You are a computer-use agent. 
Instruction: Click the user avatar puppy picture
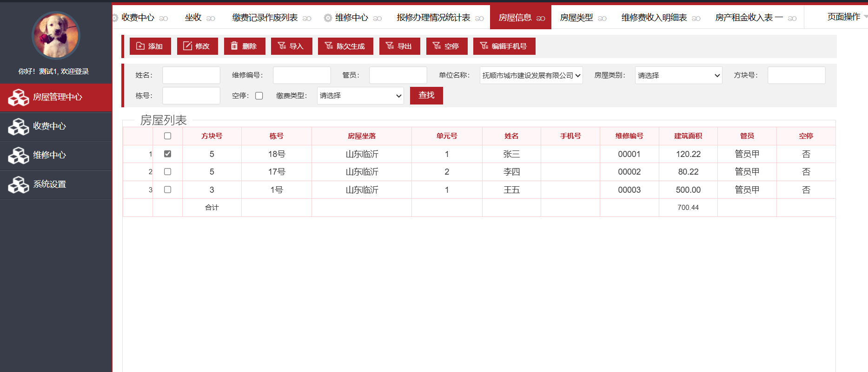(x=56, y=36)
